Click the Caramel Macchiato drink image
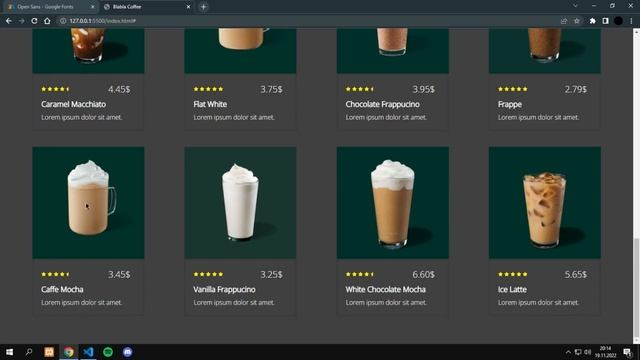The width and height of the screenshot is (640, 360). click(x=88, y=51)
